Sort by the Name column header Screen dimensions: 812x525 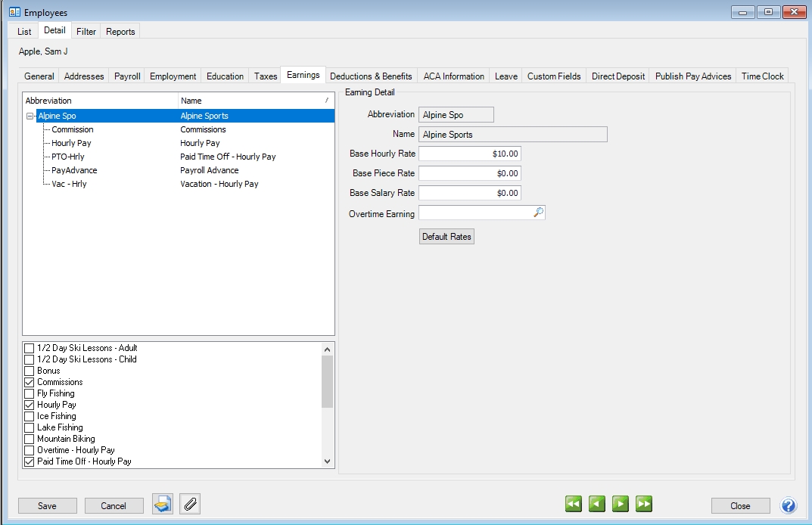(250, 101)
